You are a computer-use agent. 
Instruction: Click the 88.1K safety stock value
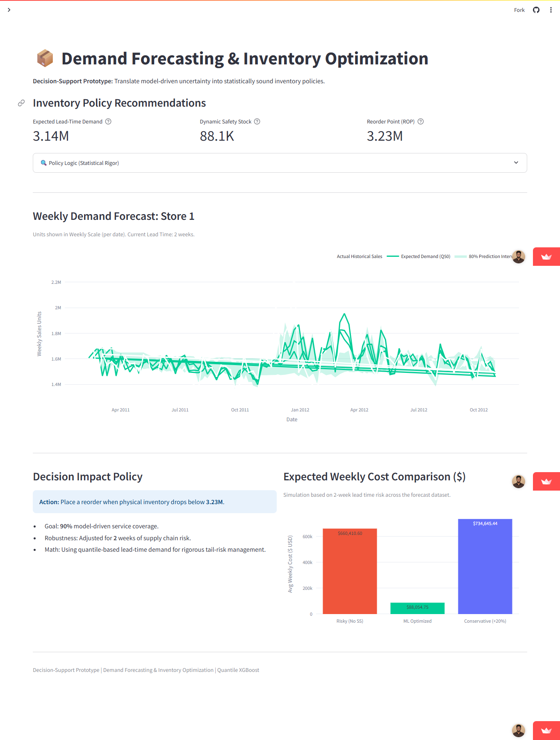point(217,136)
